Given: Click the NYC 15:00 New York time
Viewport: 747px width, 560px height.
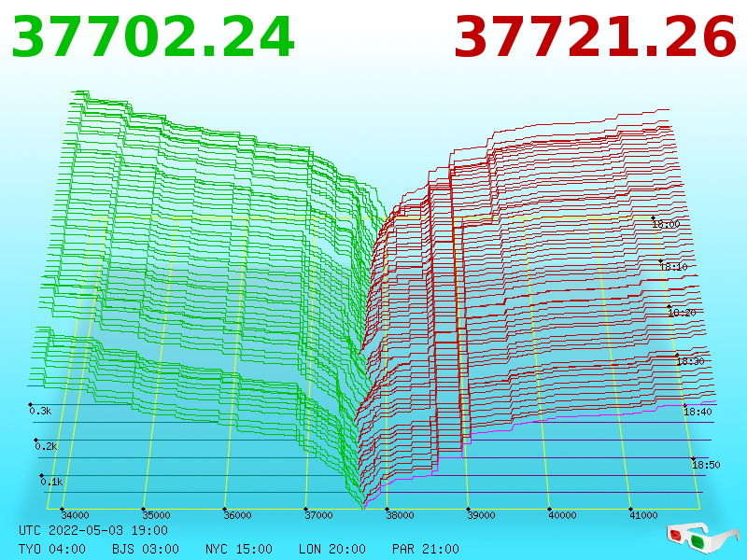Looking at the screenshot, I should (x=239, y=549).
